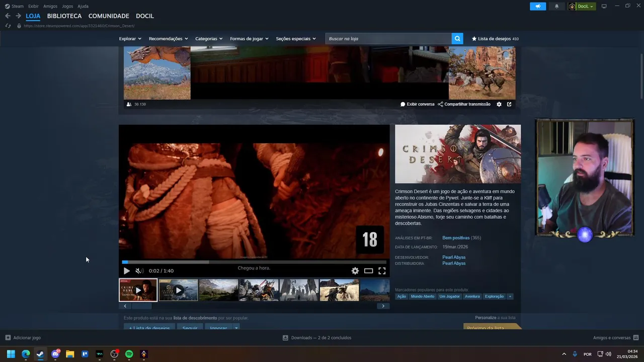Open broadcast settings gear icon
644x362 pixels.
pyautogui.click(x=499, y=104)
